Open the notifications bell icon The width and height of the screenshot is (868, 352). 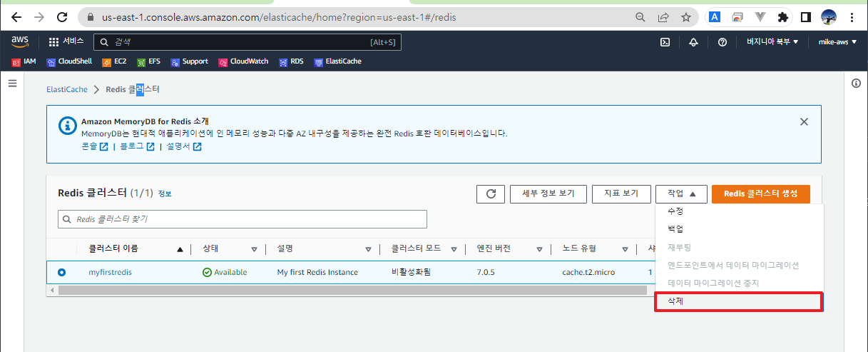(693, 42)
